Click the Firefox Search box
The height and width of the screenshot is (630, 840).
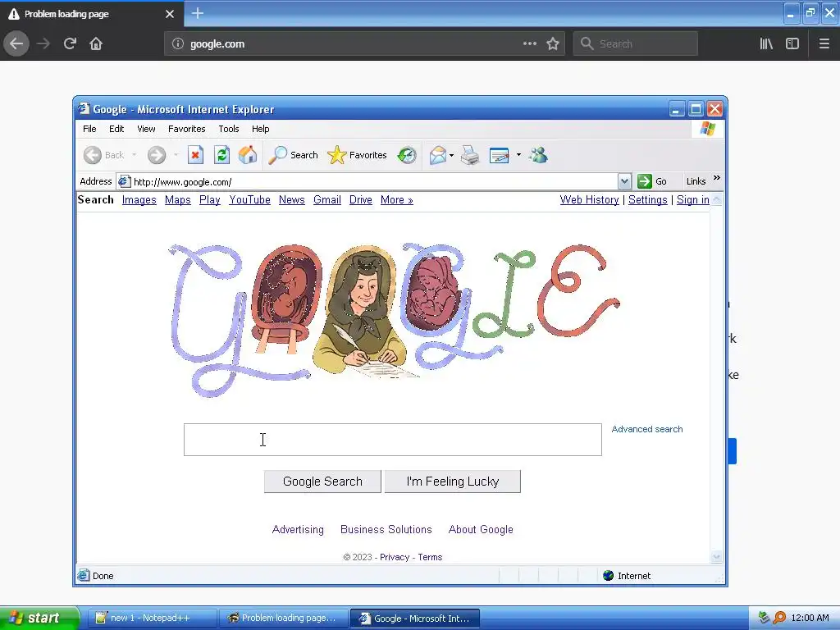636,43
